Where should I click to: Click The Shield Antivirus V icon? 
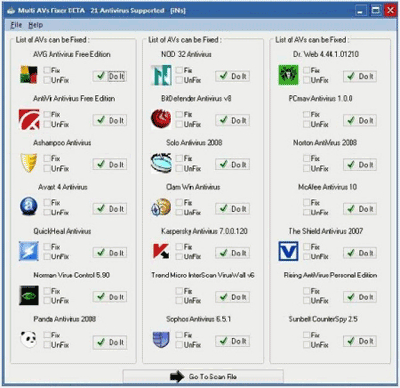tap(288, 251)
